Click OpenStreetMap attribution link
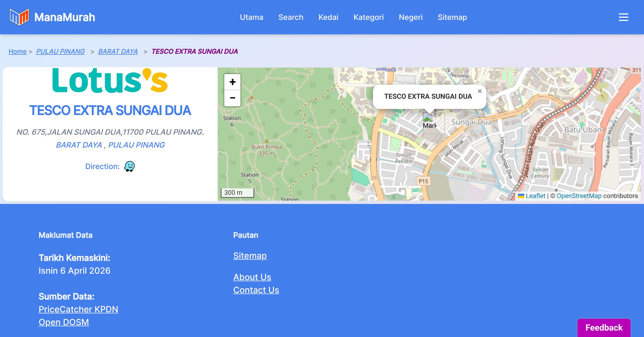Screen dimensions: 644x337 pyautogui.click(x=579, y=196)
